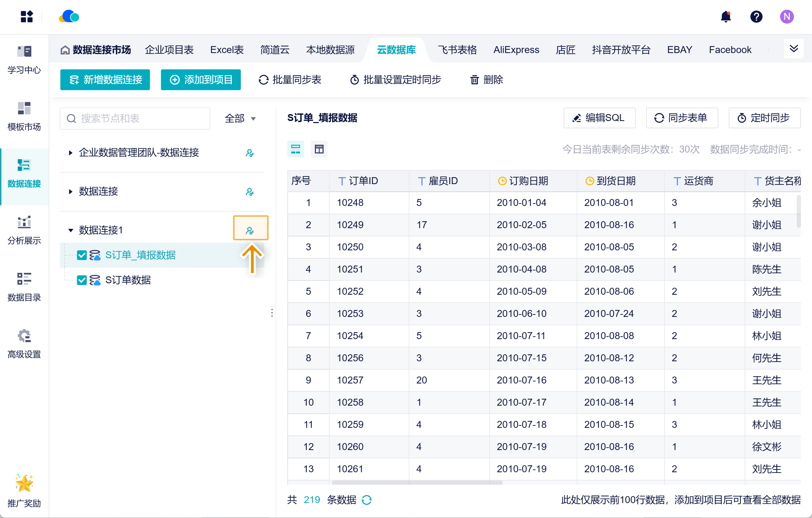This screenshot has height=518, width=812.
Task: Open the 全部 filter dropdown
Action: coord(240,119)
